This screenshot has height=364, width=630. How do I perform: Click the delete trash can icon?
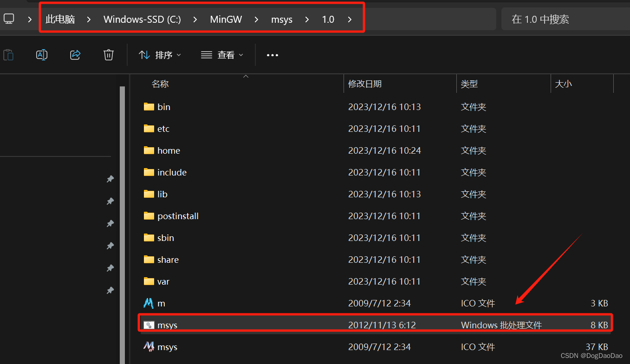(x=109, y=55)
